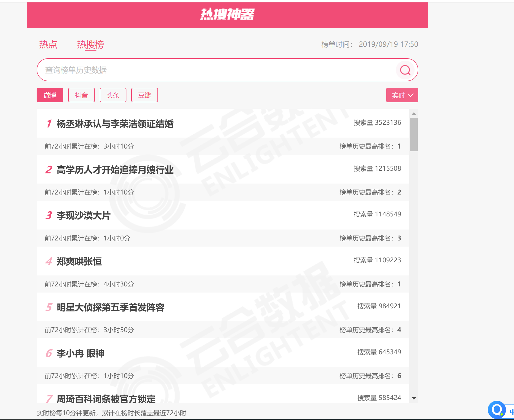Open topic 杨丞琳承认与李荣浩领证结婚

point(115,124)
